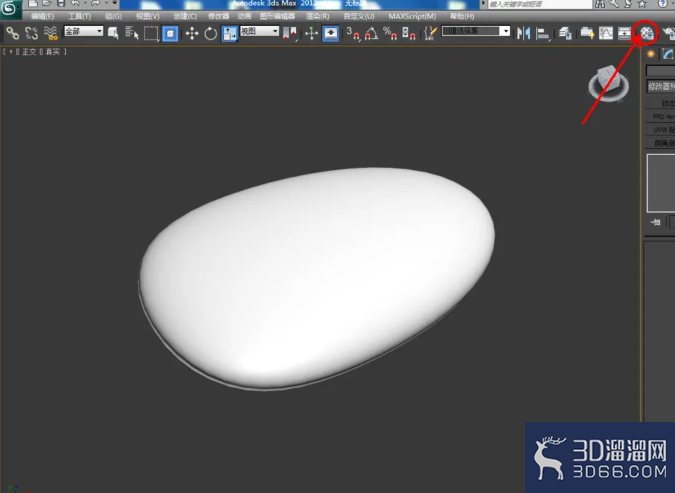Image resolution: width=675 pixels, height=493 pixels.
Task: Open the selection filter 全部 dropdown
Action: click(x=84, y=31)
